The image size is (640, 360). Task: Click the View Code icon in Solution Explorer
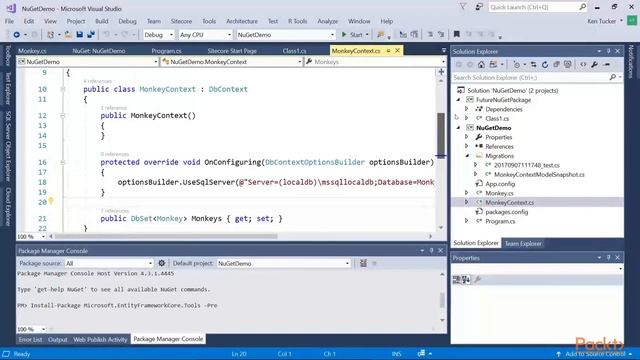click(x=583, y=64)
